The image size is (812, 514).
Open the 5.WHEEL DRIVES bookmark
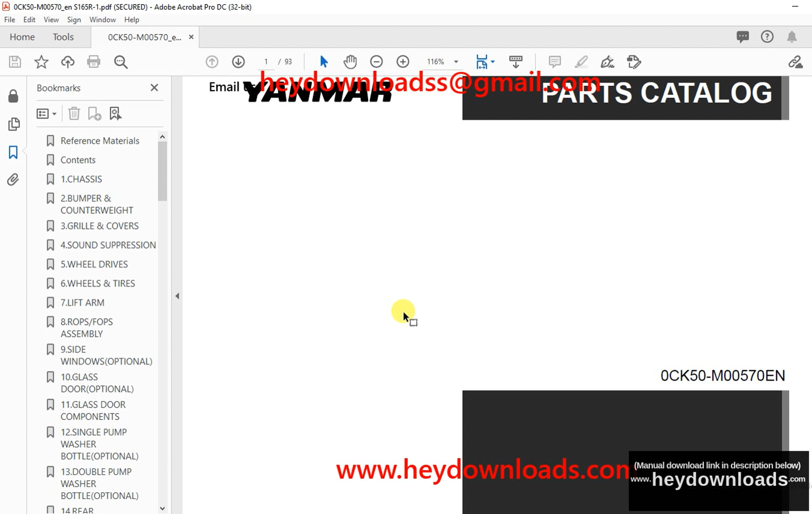(x=94, y=264)
